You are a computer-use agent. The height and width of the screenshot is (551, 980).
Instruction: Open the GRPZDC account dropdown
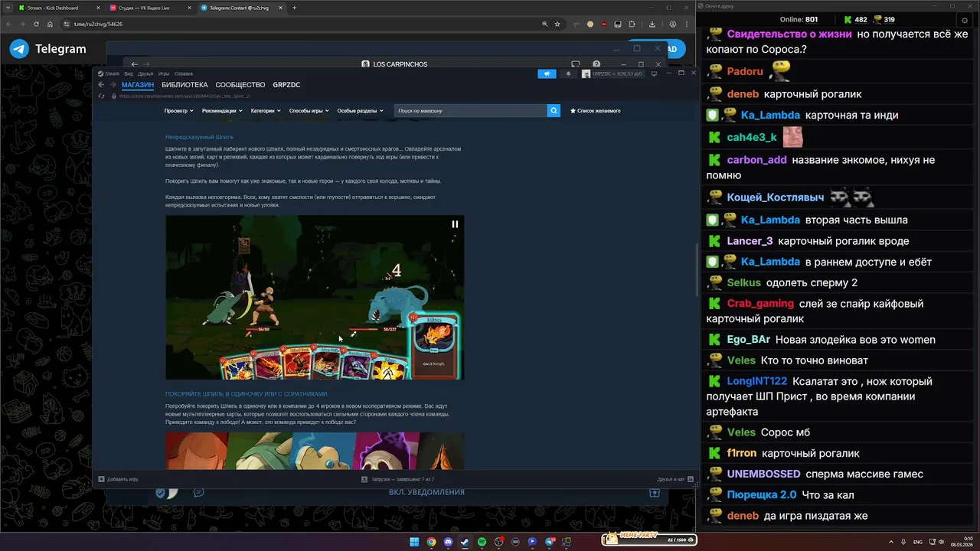point(612,74)
